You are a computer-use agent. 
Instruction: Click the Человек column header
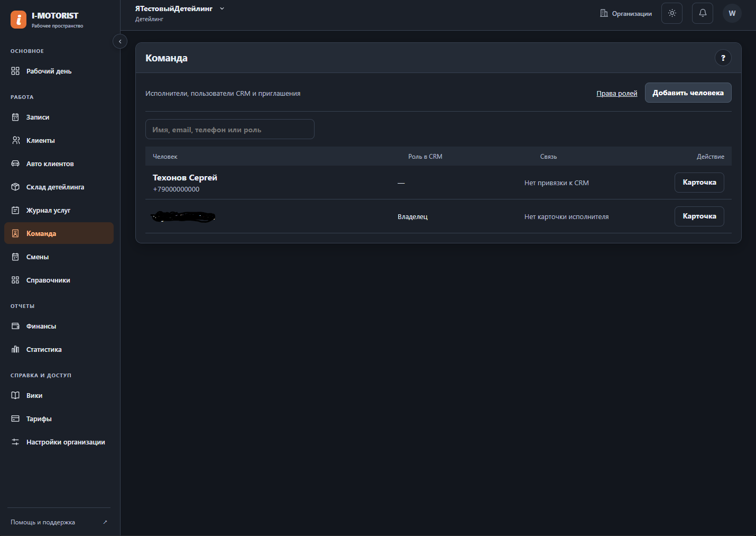[165, 157]
